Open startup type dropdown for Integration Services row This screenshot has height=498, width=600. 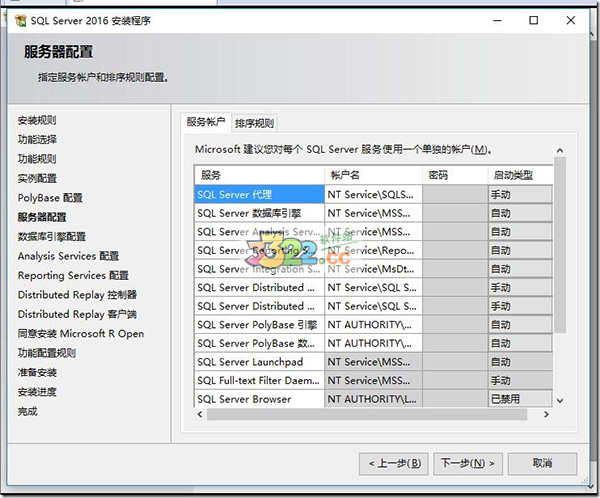pyautogui.click(x=520, y=269)
